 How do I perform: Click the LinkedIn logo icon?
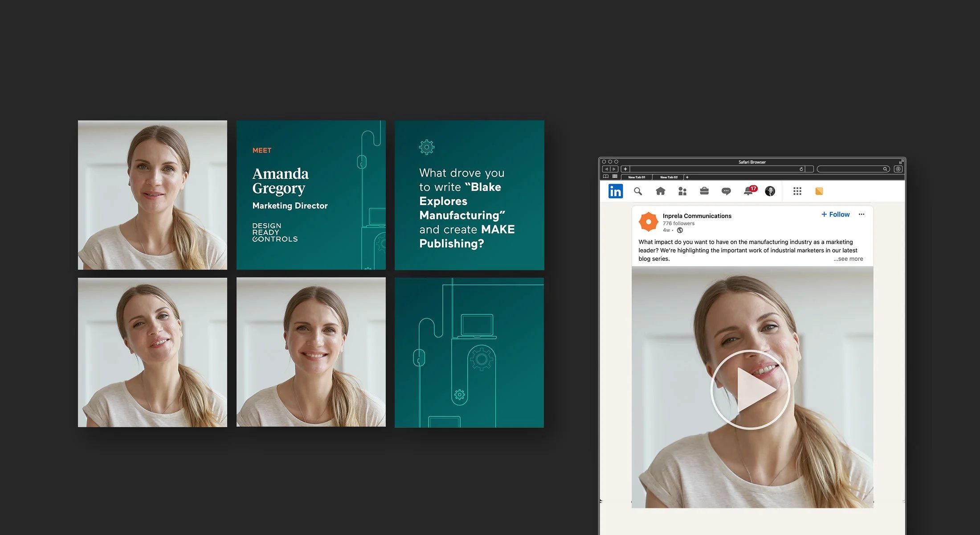[616, 191]
